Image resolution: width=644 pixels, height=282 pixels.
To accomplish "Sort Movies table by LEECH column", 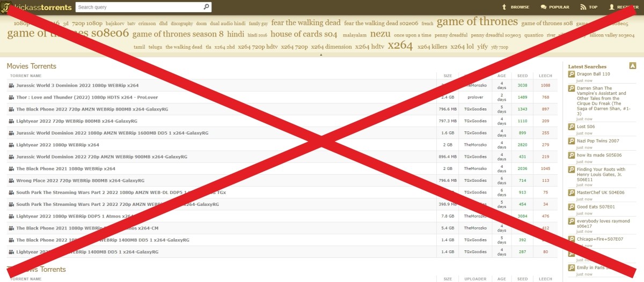I will [546, 76].
